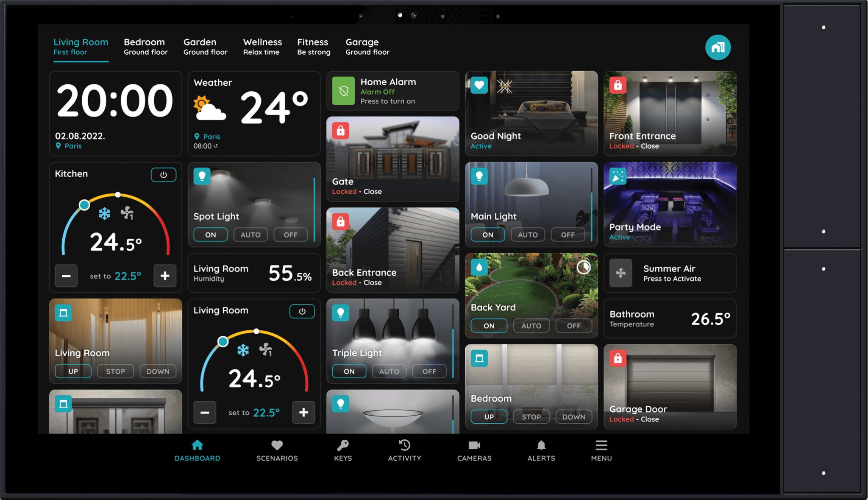
Task: Turn Triple Light OFF
Action: [429, 371]
